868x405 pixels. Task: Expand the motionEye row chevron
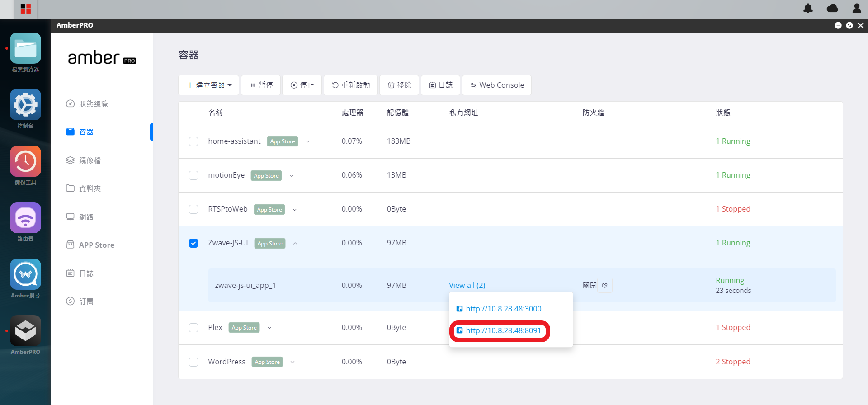tap(292, 176)
